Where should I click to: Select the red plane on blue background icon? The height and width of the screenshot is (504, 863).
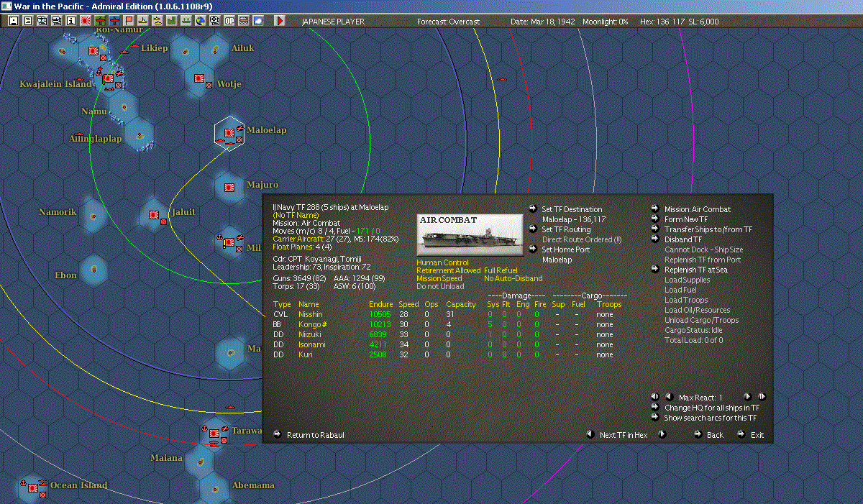pos(114,21)
